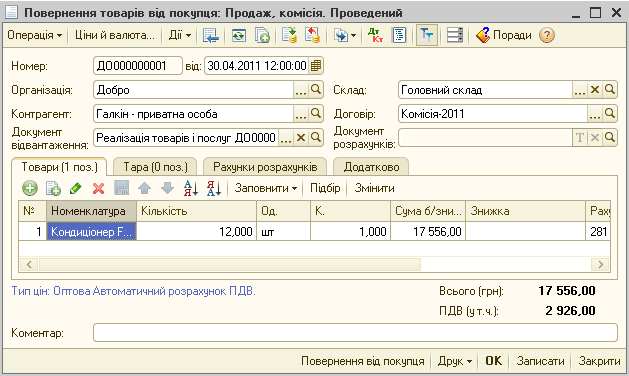Toggle the T tax accounting icon

click(x=426, y=35)
